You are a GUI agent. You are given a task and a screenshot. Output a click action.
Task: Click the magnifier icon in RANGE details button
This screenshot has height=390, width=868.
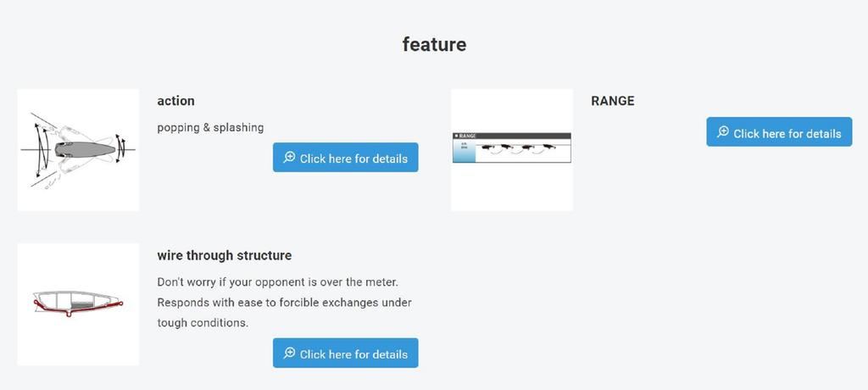[x=723, y=132]
